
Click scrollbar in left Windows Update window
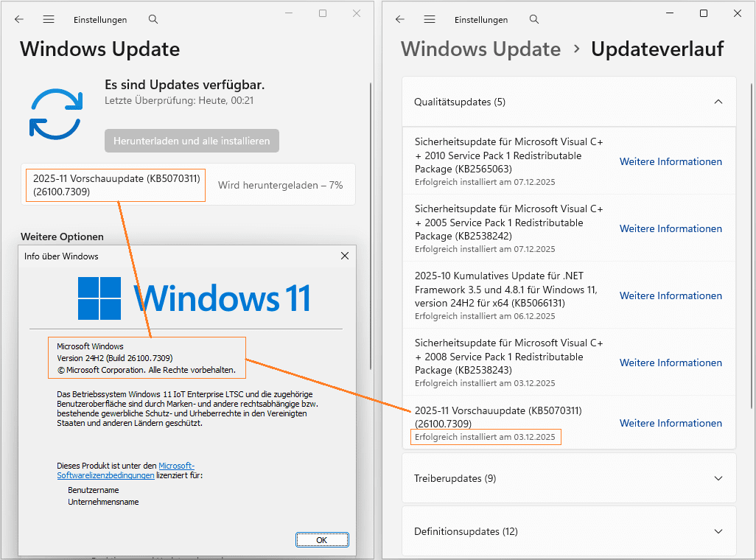click(371, 225)
